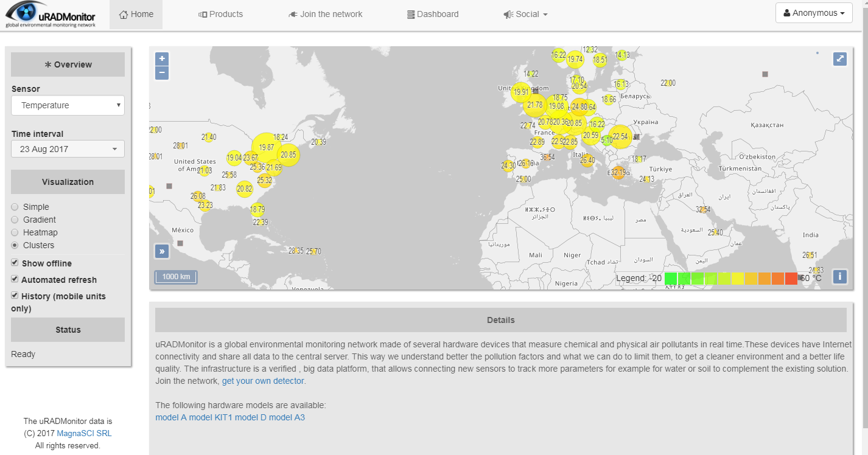Open model KIT1 link
Viewport: 868px width, 455px height.
pyautogui.click(x=211, y=417)
